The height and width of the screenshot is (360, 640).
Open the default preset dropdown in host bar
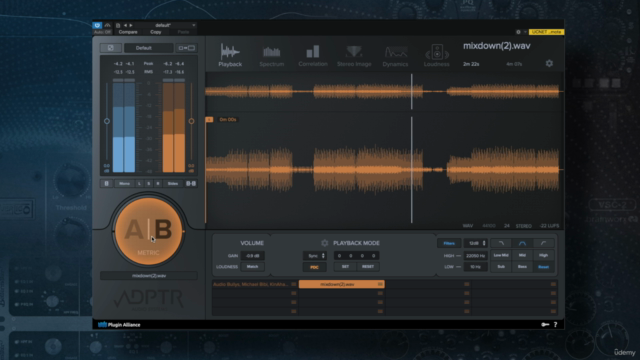166,25
